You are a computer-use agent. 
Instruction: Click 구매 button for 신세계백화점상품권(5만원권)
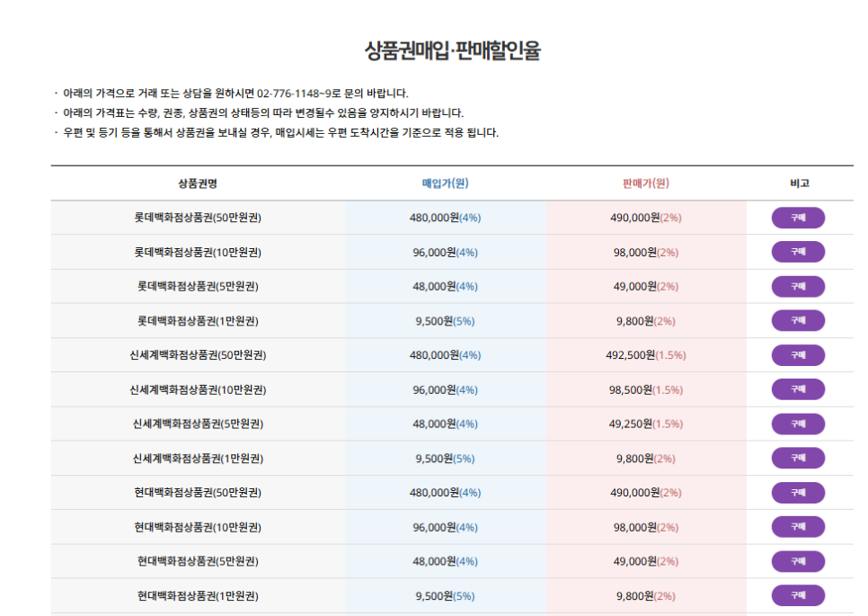[x=798, y=424]
